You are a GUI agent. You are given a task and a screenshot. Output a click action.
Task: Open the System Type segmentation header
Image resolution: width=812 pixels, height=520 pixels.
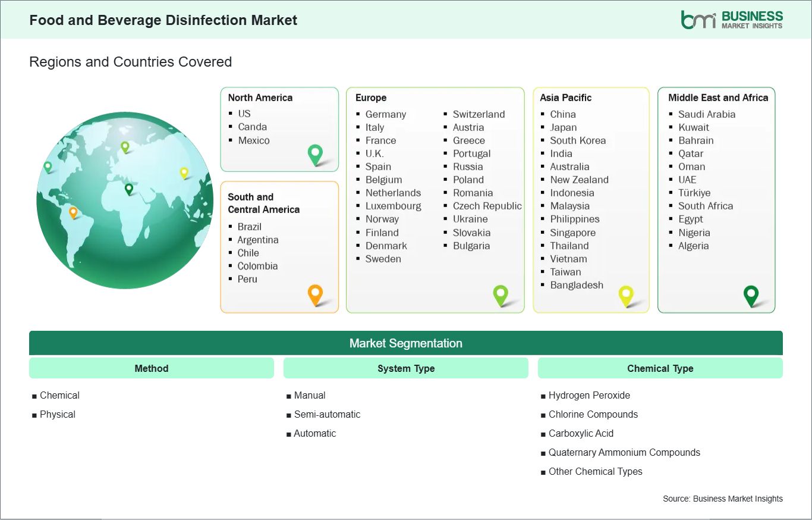pos(406,368)
